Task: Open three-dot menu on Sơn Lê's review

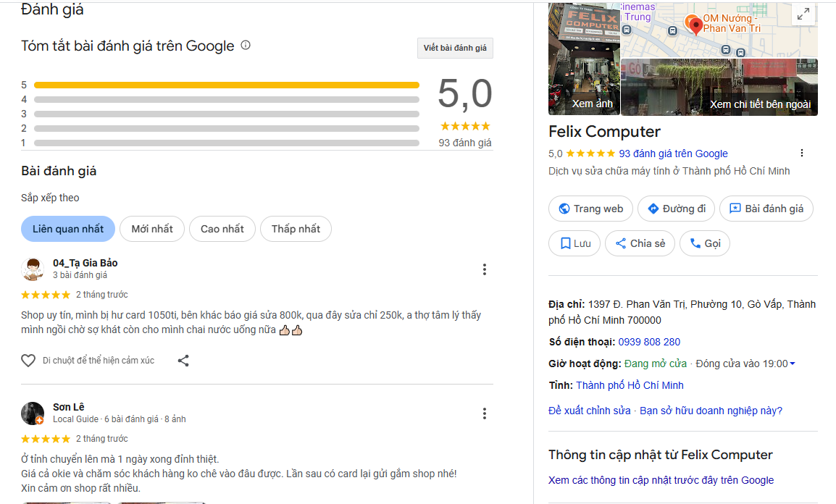Action: (x=485, y=413)
